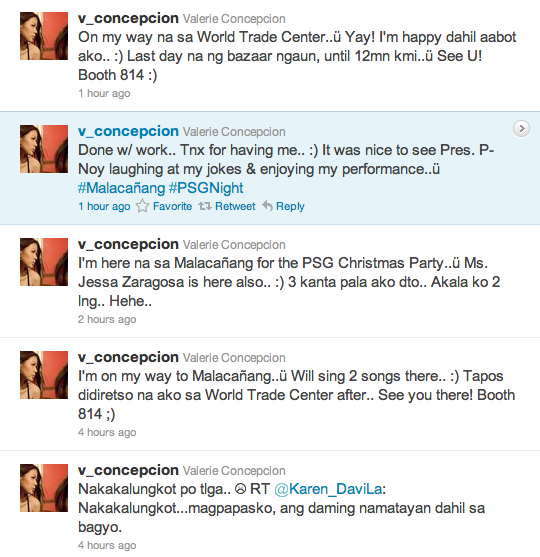
Task: Click avatar on the Jessa Zaragosa tweet
Action: pos(44,262)
